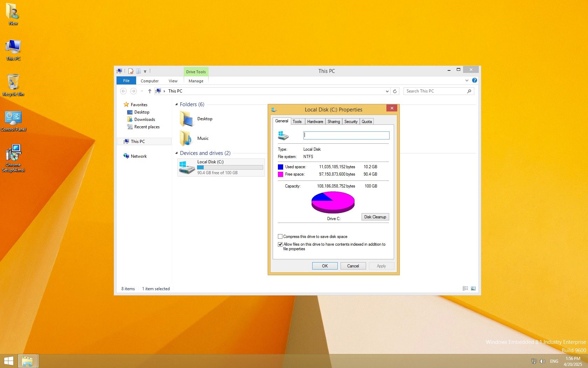
Task: Select the General tab in Properties
Action: (282, 121)
